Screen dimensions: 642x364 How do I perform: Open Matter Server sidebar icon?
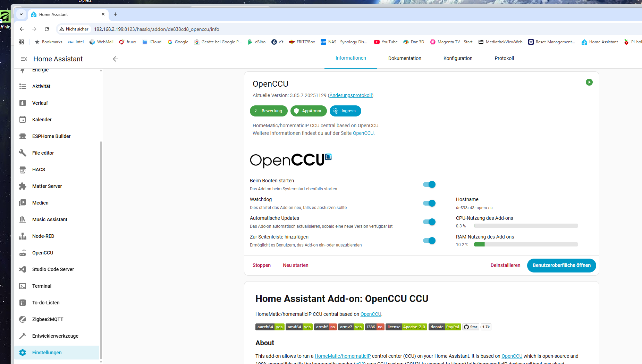(x=23, y=186)
